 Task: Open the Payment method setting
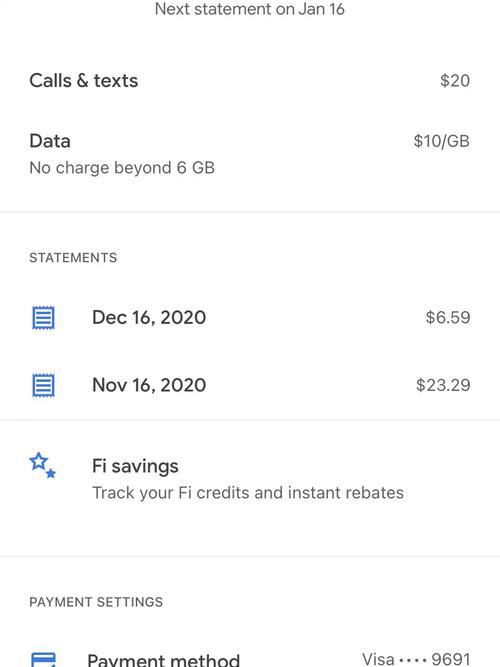tap(250, 659)
